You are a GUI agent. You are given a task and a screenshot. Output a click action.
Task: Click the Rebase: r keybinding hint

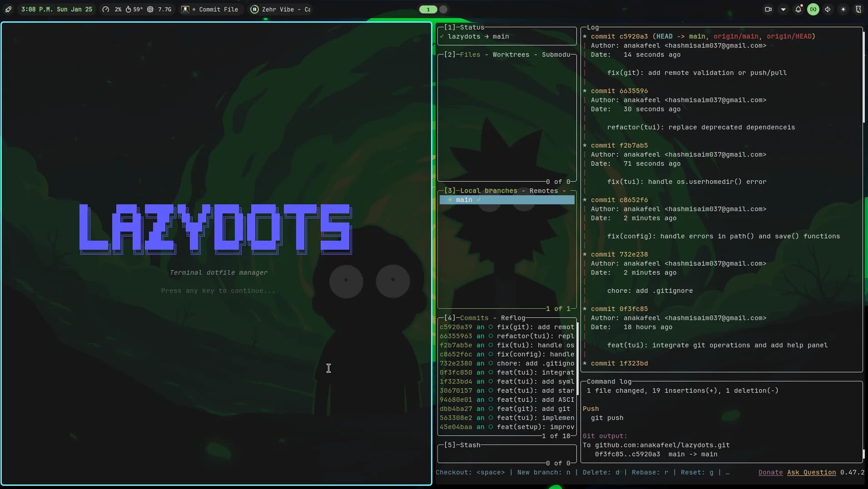pos(650,472)
